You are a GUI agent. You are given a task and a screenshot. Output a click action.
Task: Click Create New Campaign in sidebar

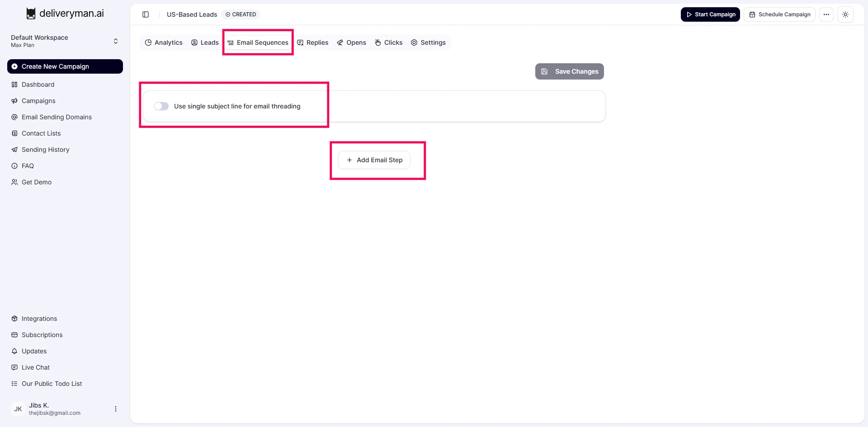(65, 66)
